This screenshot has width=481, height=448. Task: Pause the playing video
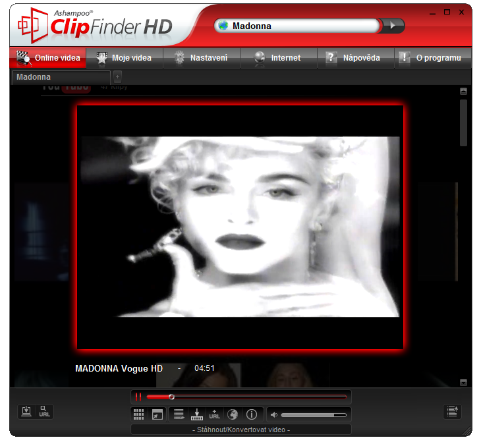coord(138,397)
